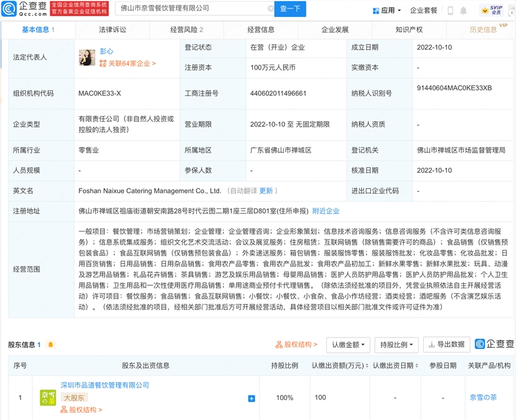Click the 查一下 search button
This screenshot has width=516, height=420.
pos(290,9)
